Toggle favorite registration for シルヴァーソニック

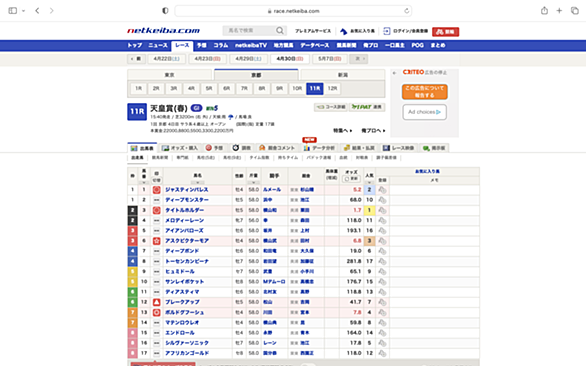[382, 343]
